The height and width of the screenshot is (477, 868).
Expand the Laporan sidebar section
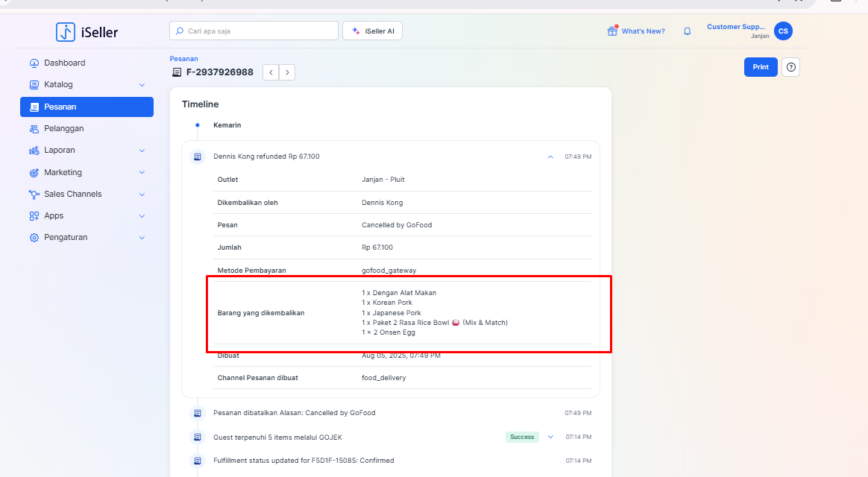(x=87, y=151)
